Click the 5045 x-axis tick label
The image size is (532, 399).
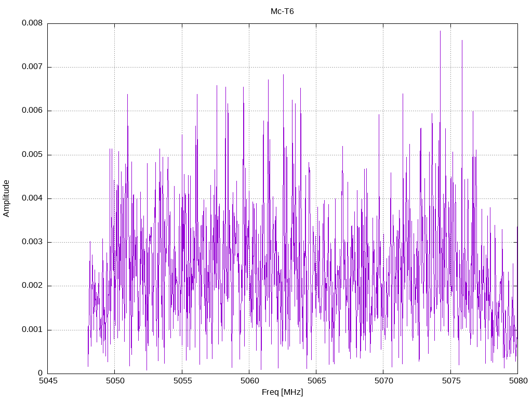48,381
